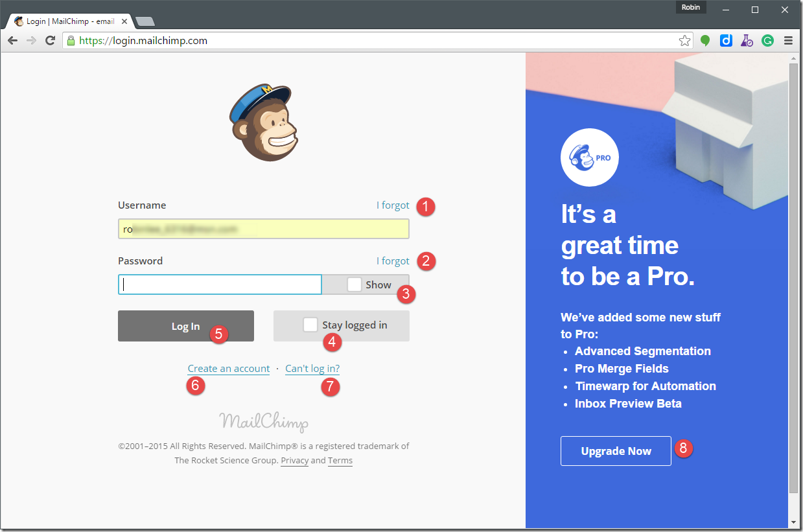Click the 'Inbox Preview Beta' bullet text

pos(628,404)
